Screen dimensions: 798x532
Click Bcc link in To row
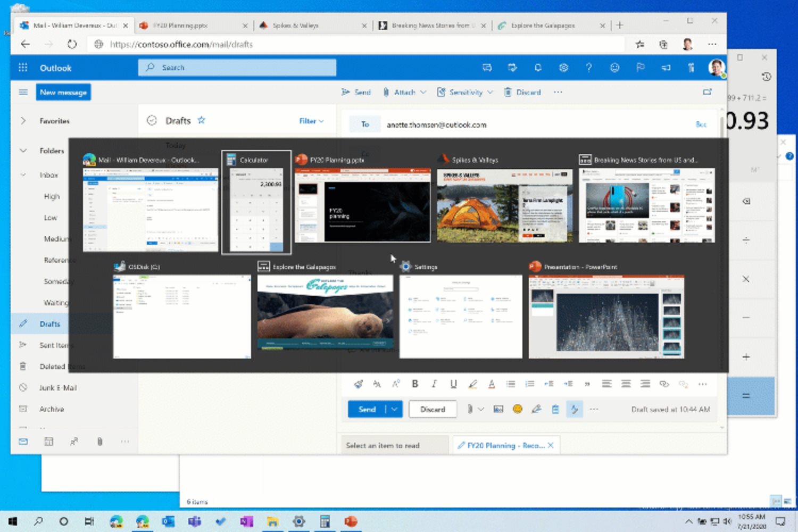coord(701,124)
